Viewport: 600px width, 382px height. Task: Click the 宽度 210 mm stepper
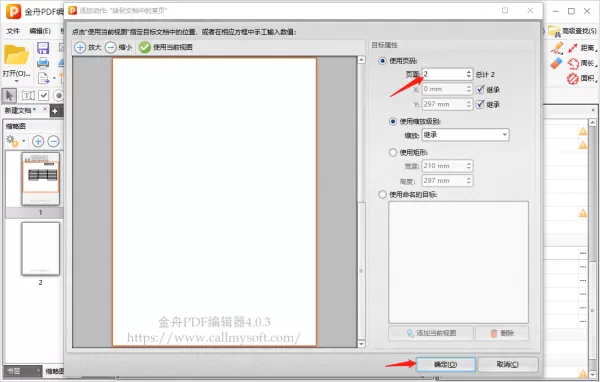(469, 166)
